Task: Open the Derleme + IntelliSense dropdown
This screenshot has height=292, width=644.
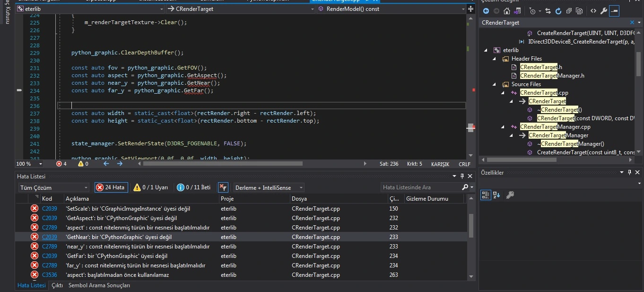Action: [x=269, y=187]
